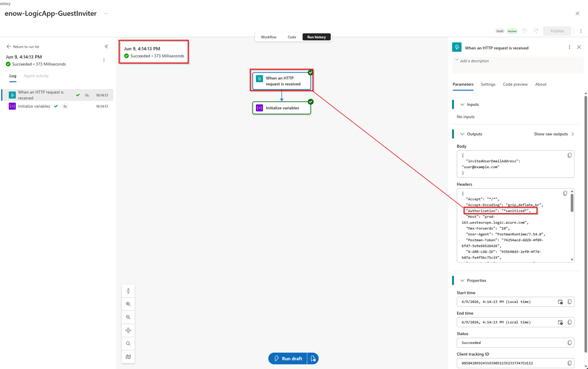Close the HTTP request details panel
This screenshot has width=588, height=369.
[x=579, y=47]
